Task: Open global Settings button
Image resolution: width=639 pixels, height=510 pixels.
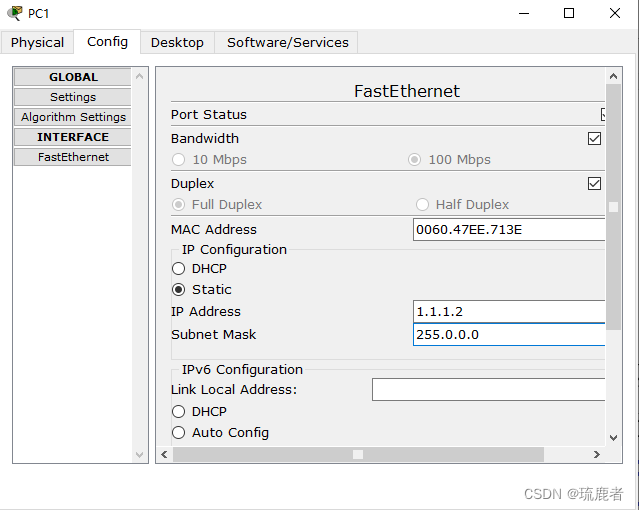Action: click(x=73, y=97)
